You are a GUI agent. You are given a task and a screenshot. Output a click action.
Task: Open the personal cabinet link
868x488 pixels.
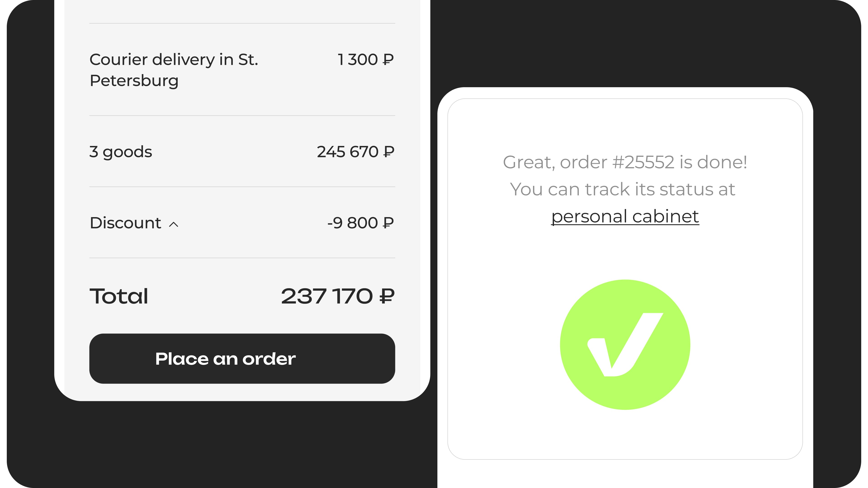pyautogui.click(x=625, y=216)
